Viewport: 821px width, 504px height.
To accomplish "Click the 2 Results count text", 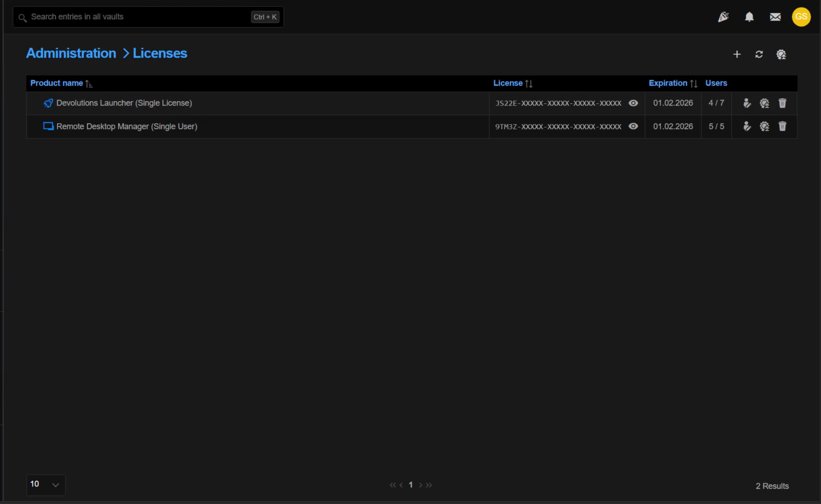I will [772, 486].
